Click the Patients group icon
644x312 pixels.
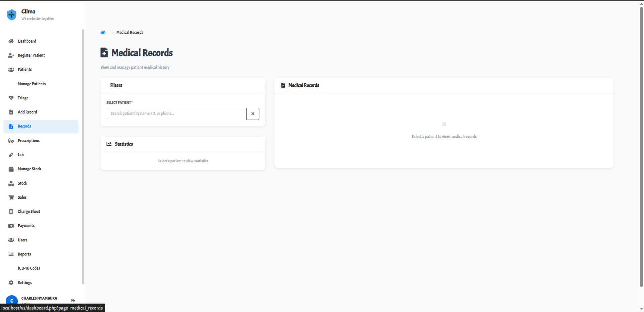point(11,70)
